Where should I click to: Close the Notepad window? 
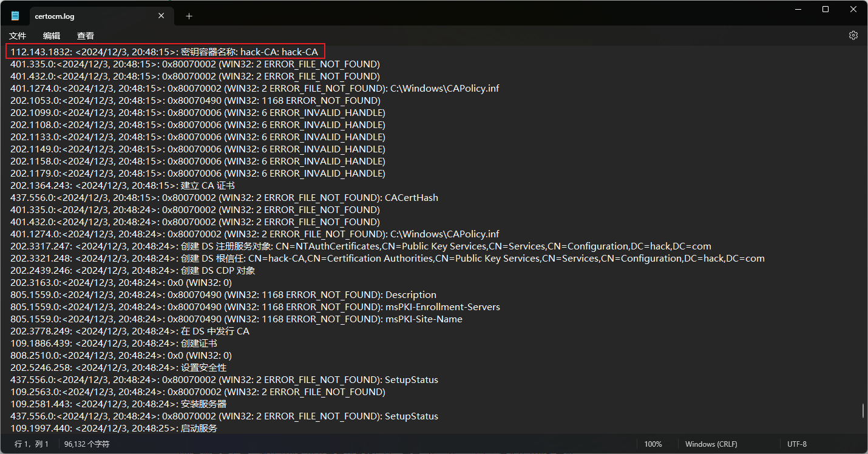click(x=853, y=9)
